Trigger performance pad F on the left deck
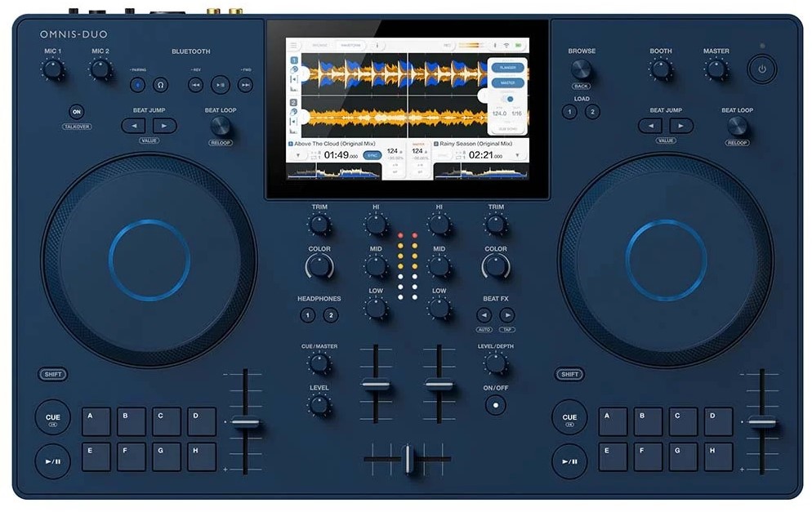Viewport: 812px width, 512px height. click(x=131, y=456)
